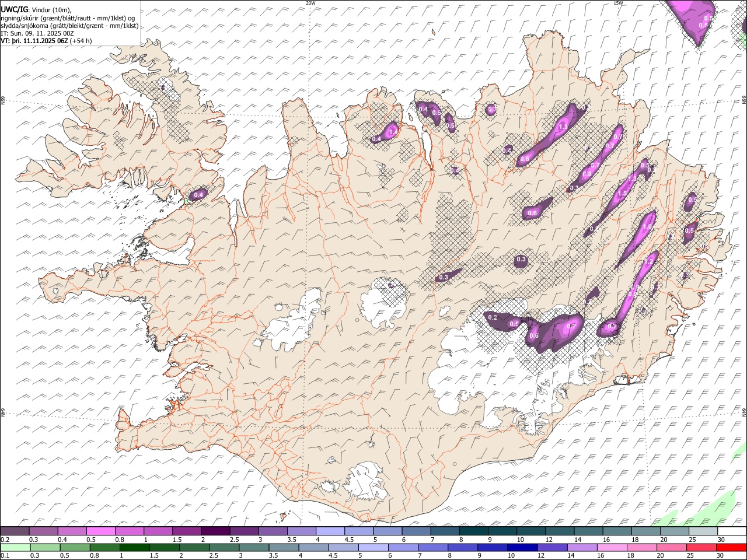Click the light pink 16 swatch, bottom legend row
Screen dimensions: 747x560
[x=612, y=547]
